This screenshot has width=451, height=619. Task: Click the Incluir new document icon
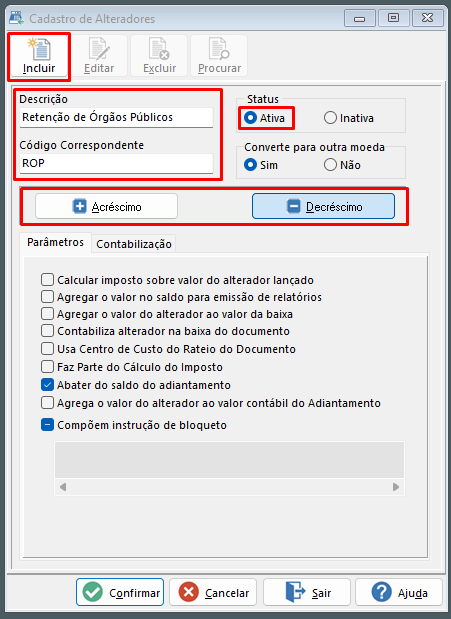[39, 49]
